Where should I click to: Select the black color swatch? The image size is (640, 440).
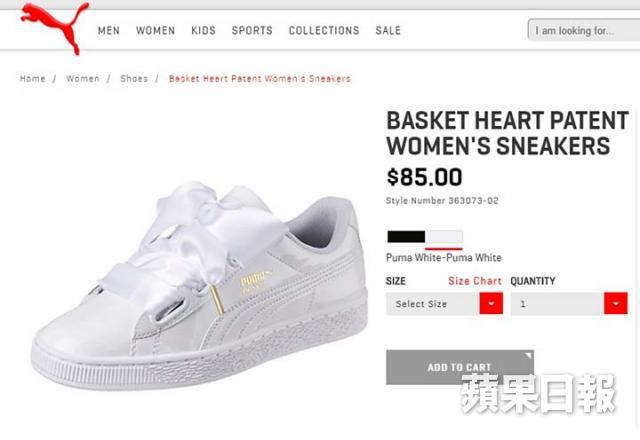pos(406,237)
